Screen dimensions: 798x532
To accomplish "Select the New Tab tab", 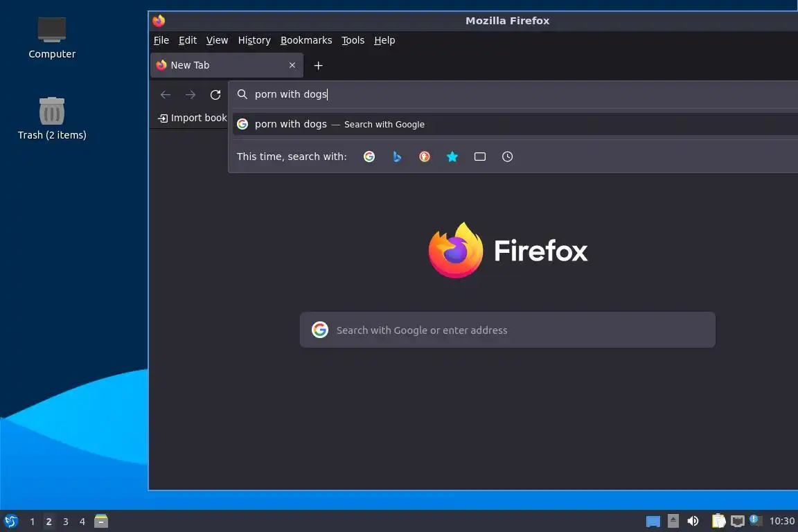I will [227, 65].
